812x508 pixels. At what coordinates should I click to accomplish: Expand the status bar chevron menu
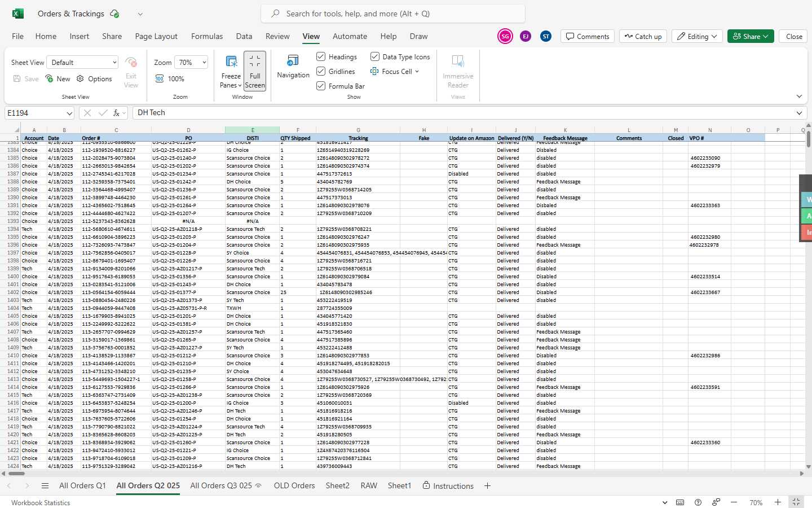pos(665,502)
